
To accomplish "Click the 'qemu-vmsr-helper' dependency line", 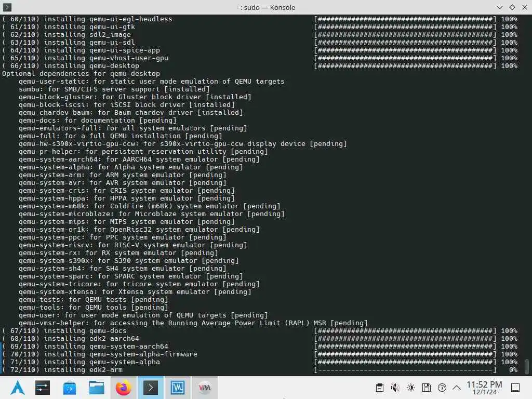I will 193,323.
